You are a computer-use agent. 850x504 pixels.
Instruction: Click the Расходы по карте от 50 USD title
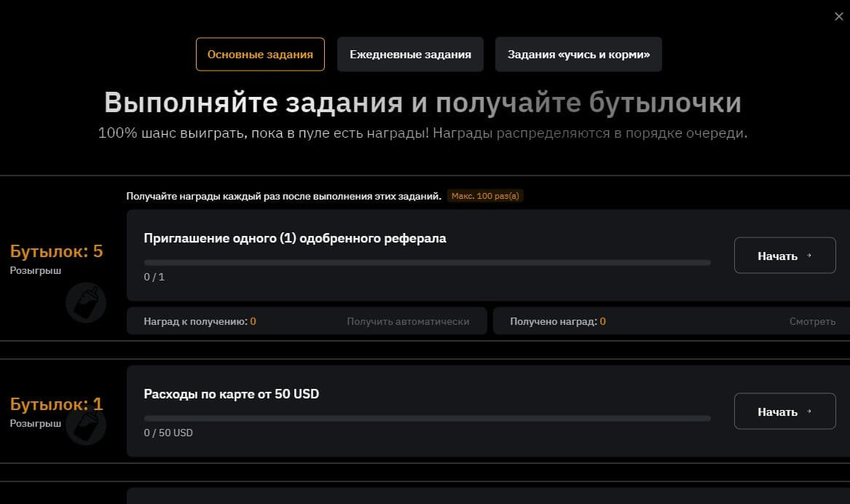pos(232,394)
